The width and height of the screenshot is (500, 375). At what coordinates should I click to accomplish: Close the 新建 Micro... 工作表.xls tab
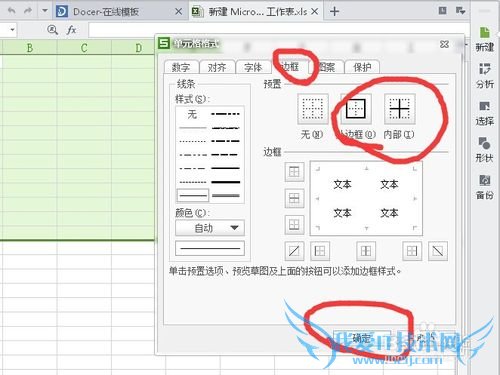[x=314, y=12]
